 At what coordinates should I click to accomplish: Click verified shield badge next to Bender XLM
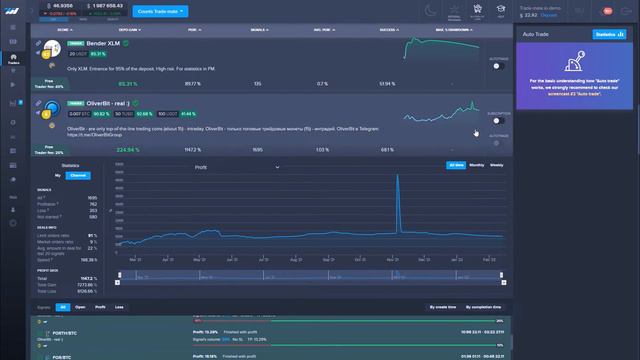pyautogui.click(x=126, y=43)
